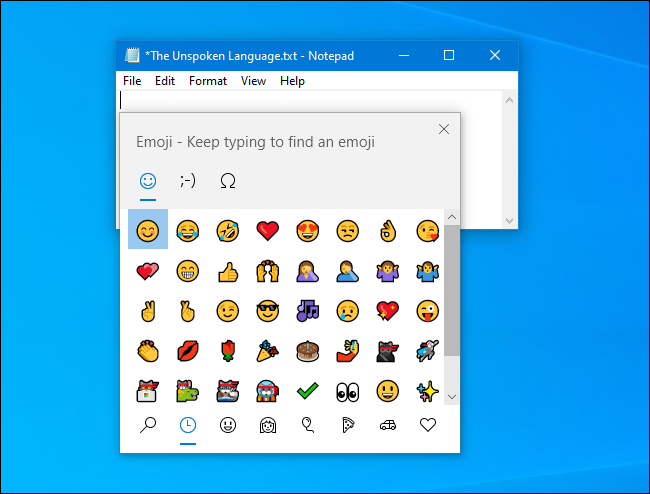Pick the purple musical notes emoji
650x494 pixels.
(308, 311)
